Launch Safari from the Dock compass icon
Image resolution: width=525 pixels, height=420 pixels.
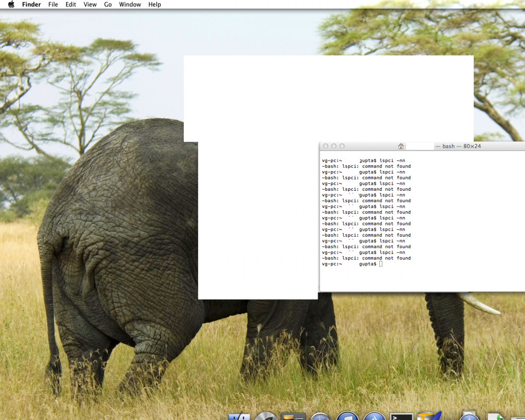[321, 416]
